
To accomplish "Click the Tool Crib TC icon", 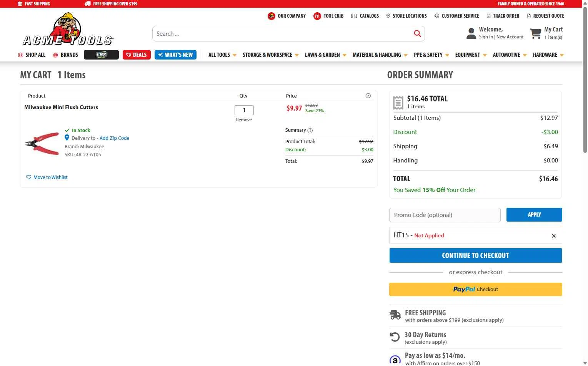I will click(317, 16).
